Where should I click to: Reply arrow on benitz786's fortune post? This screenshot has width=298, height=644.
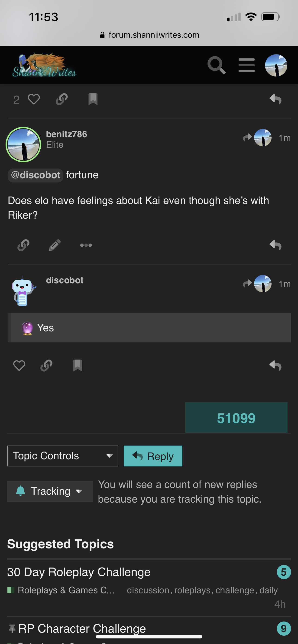(275, 245)
